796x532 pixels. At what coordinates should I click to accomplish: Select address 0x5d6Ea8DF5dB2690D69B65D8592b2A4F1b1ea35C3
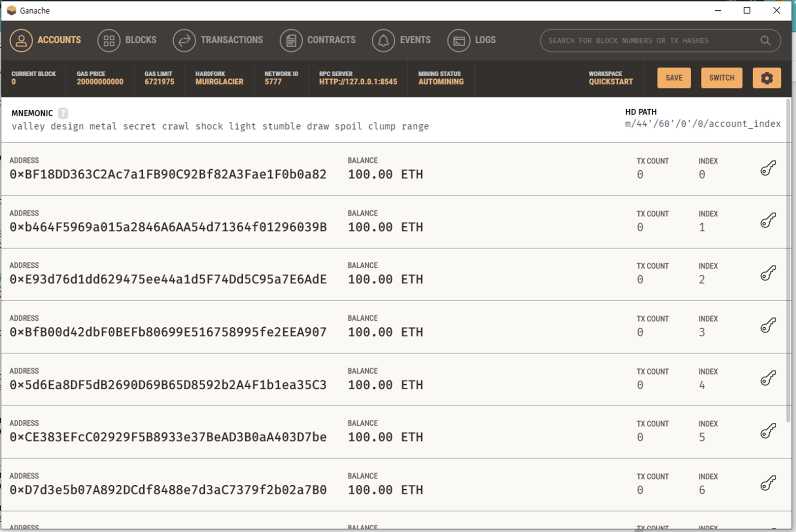tap(168, 384)
